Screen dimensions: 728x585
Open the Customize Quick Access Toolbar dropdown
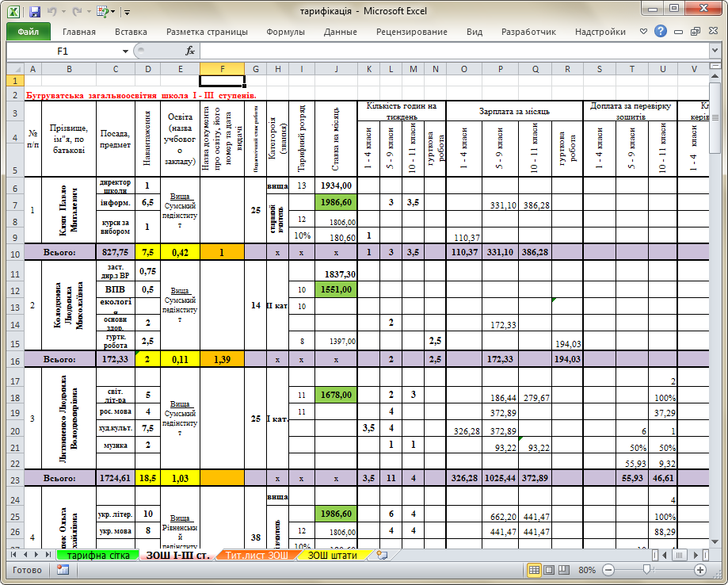tap(128, 12)
